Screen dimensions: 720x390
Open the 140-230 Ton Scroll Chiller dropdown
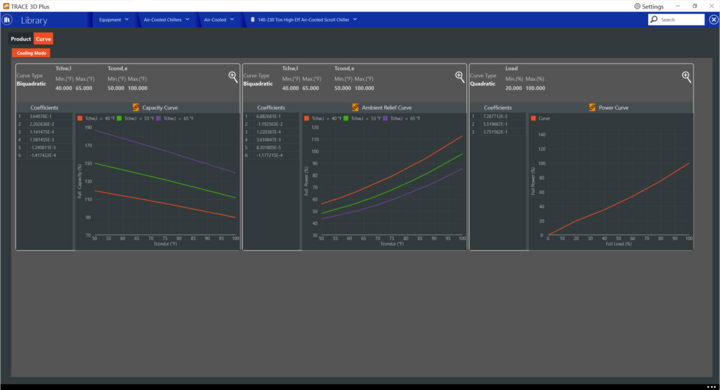(x=304, y=20)
